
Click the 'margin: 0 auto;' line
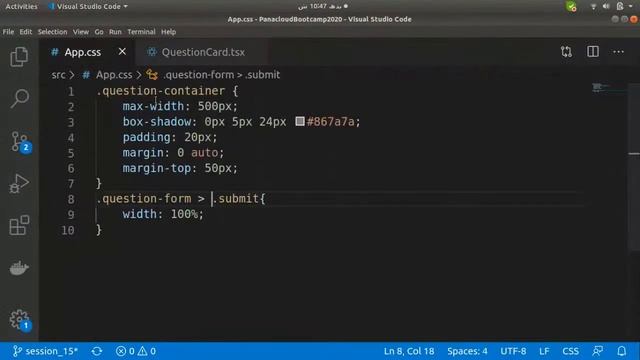coord(173,153)
